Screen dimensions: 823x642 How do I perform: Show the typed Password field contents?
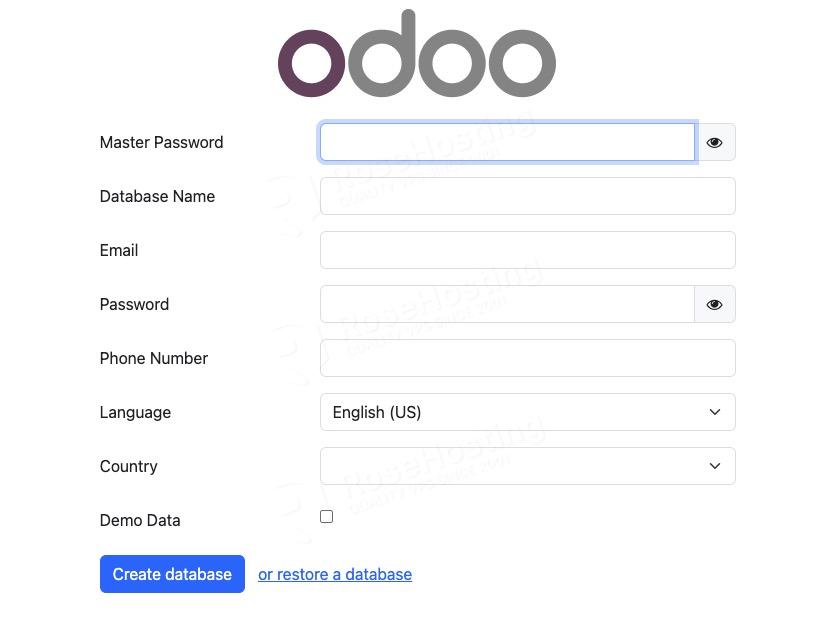(x=714, y=304)
